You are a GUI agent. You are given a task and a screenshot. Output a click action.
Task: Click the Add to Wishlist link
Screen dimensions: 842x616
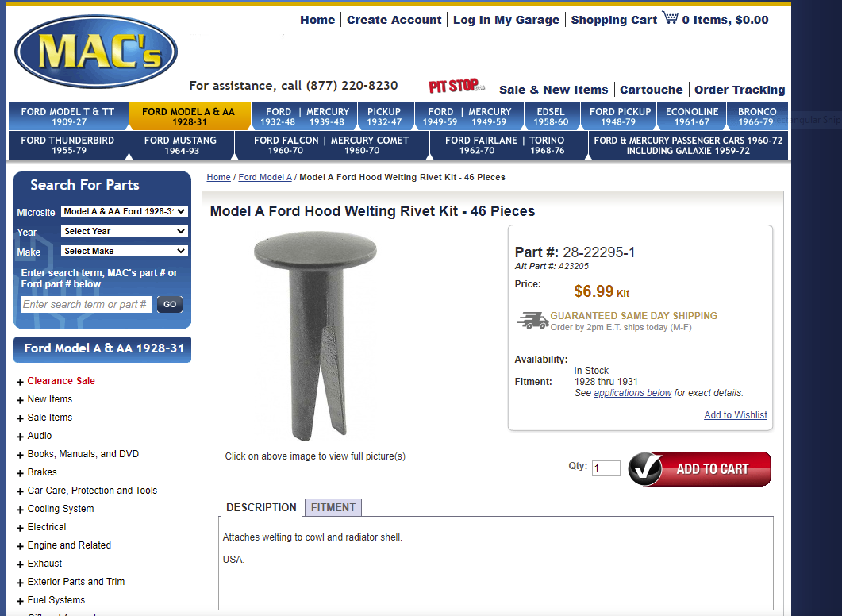coord(735,415)
